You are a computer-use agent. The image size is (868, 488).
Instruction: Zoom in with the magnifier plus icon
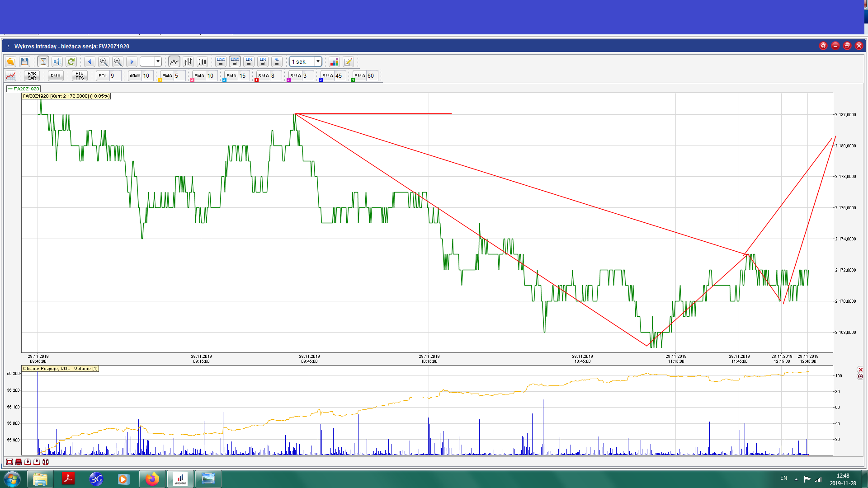[104, 61]
